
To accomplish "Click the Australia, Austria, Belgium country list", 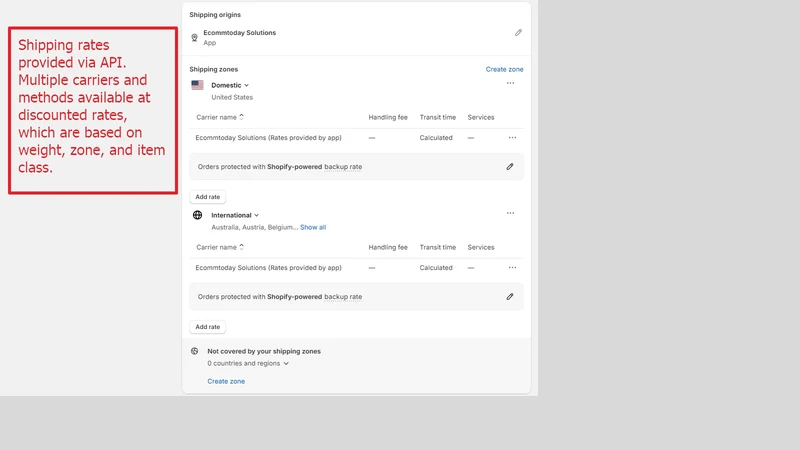I will (x=255, y=228).
